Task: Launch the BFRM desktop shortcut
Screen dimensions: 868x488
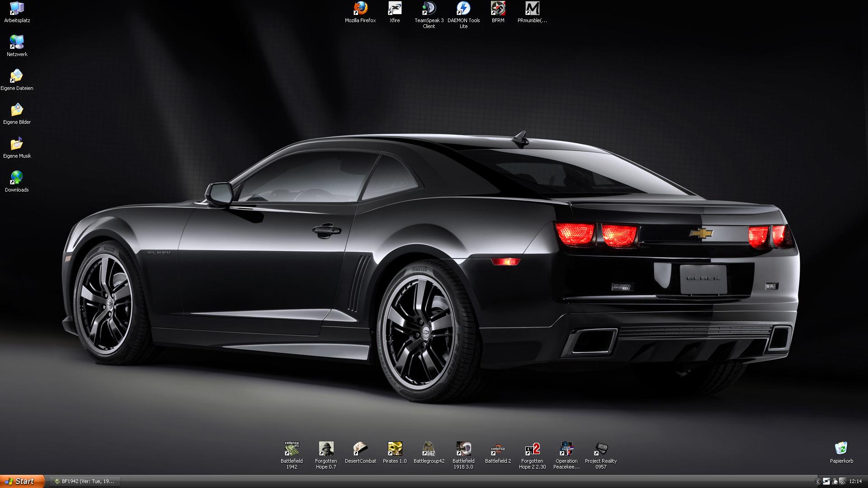Action: tap(498, 12)
